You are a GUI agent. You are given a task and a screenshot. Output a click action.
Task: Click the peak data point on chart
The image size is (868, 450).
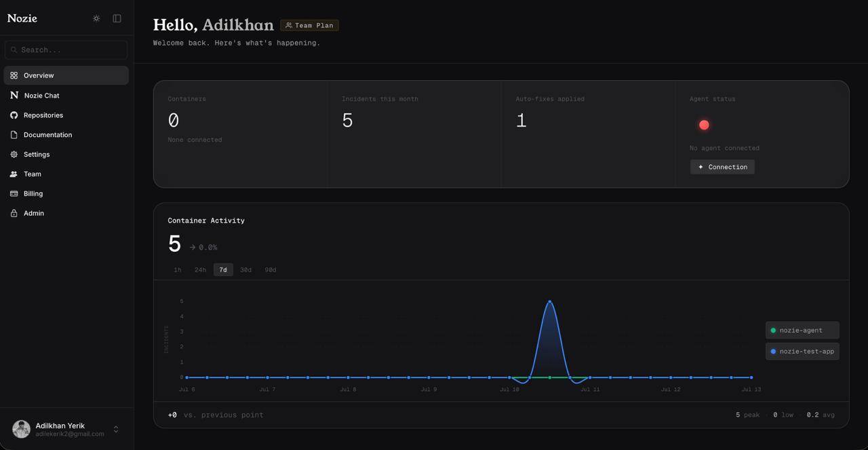coord(549,301)
